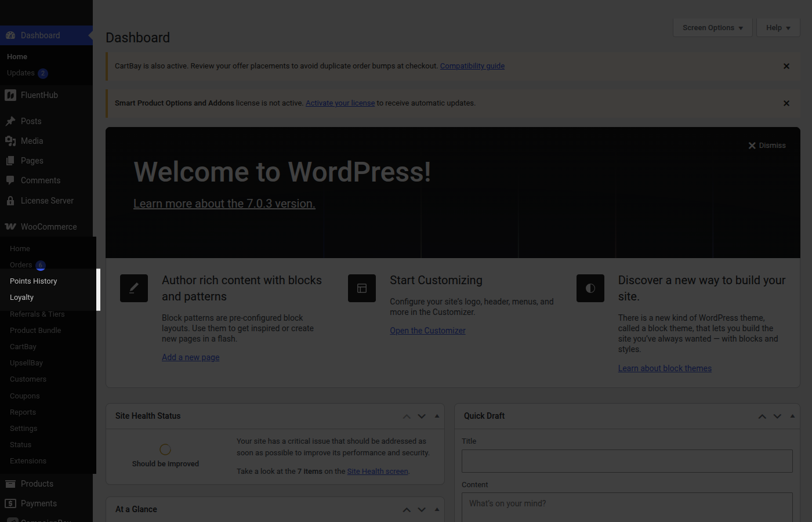Click the pencil edit icon beside Author rich content
The width and height of the screenshot is (812, 522).
click(134, 288)
